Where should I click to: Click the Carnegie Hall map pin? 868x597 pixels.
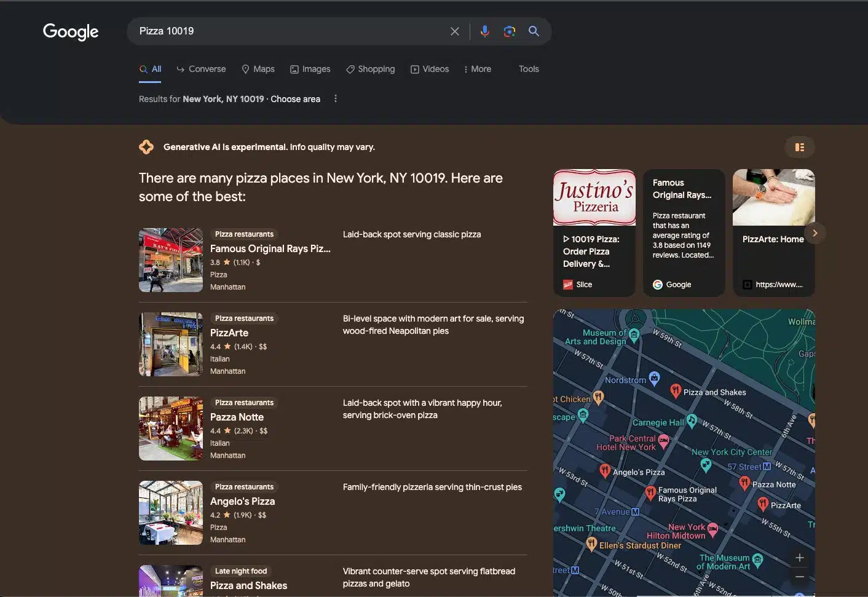tap(692, 421)
